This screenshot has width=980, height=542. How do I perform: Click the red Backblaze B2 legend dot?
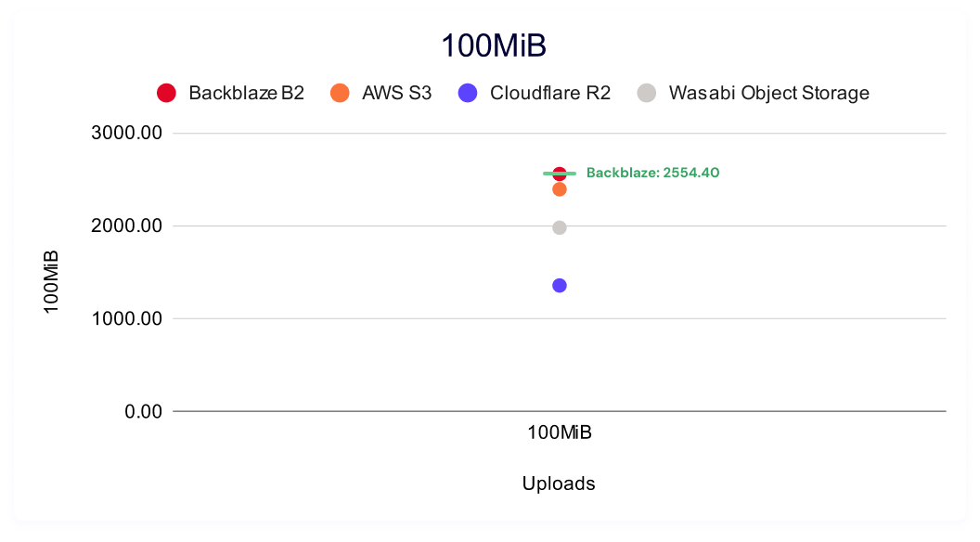coord(167,93)
